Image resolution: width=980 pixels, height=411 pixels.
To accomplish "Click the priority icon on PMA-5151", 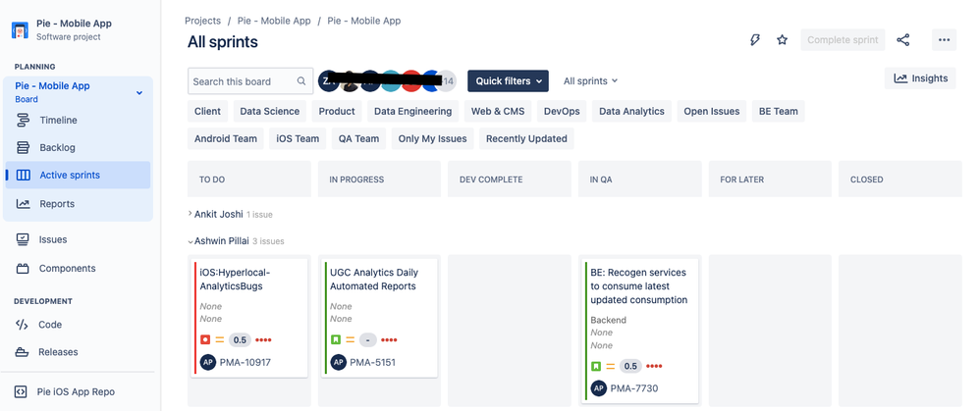I will point(350,339).
